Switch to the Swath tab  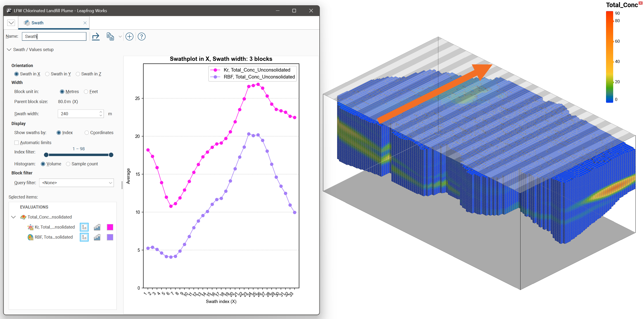(x=38, y=23)
